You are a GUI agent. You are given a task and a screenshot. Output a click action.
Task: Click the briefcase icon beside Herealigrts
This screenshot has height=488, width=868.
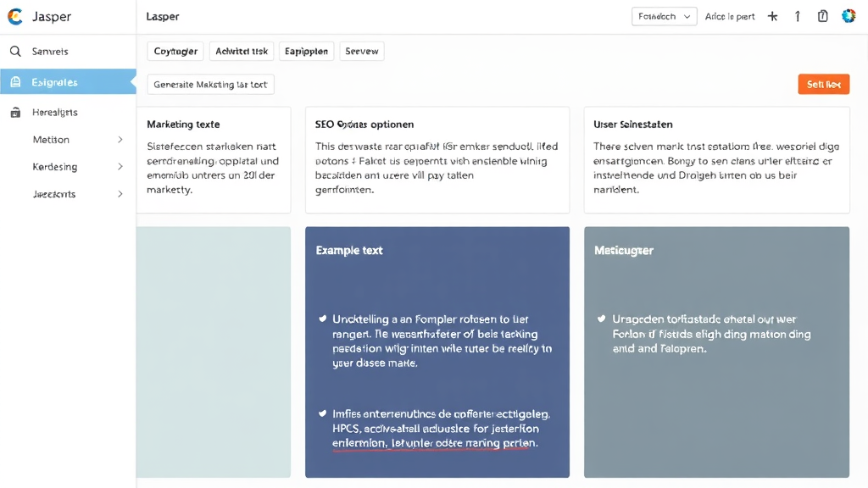pos(15,113)
